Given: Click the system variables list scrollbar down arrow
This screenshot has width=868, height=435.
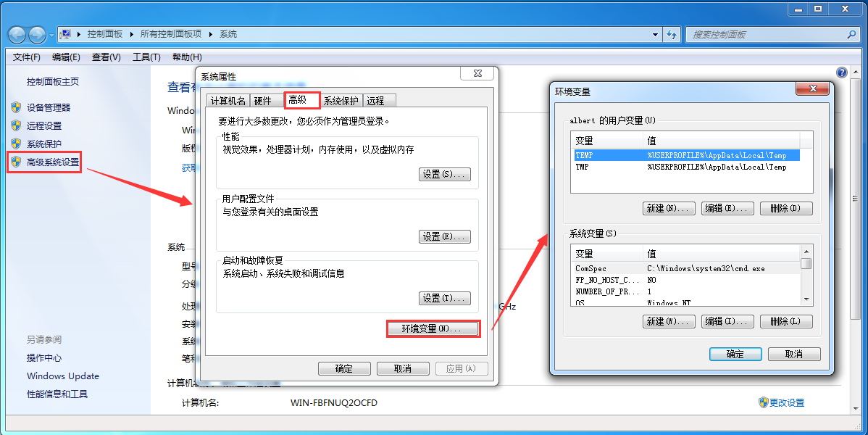Looking at the screenshot, I should [806, 299].
